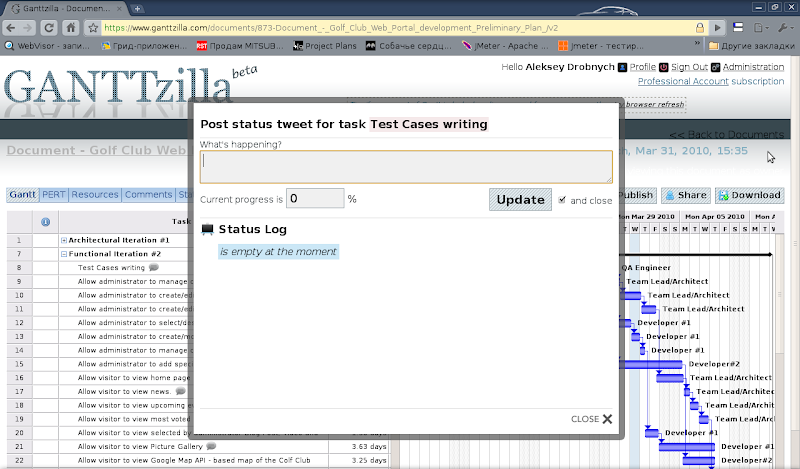The width and height of the screenshot is (800, 469).
Task: Open the browser wrench settings menu
Action: pos(784,28)
